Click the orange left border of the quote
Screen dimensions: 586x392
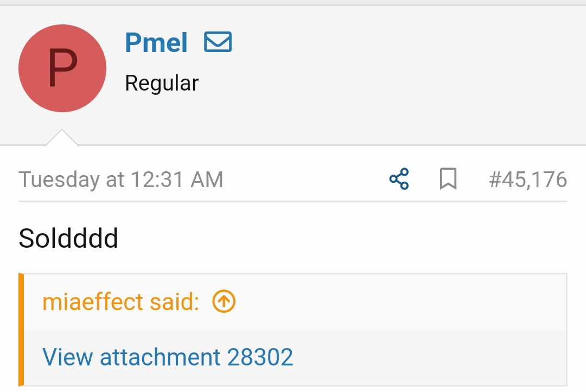point(21,330)
